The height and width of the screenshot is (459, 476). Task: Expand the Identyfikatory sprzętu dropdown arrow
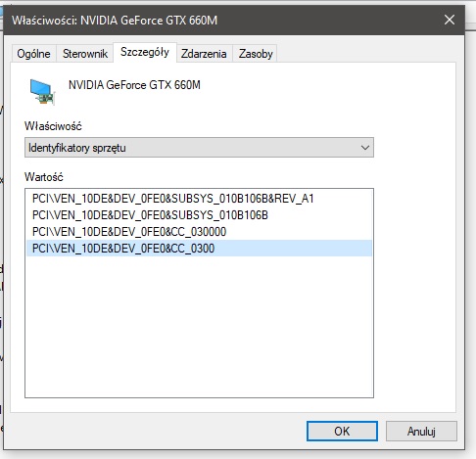(365, 148)
